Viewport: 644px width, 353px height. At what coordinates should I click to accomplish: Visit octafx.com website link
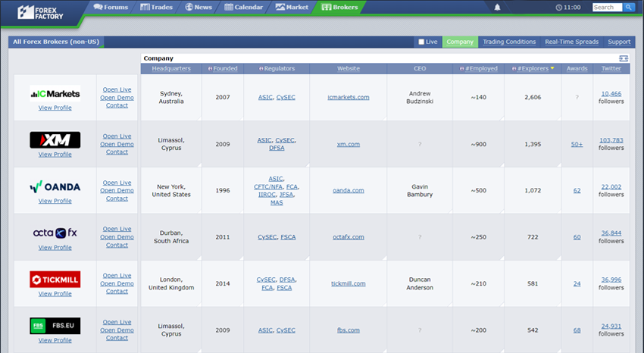349,237
